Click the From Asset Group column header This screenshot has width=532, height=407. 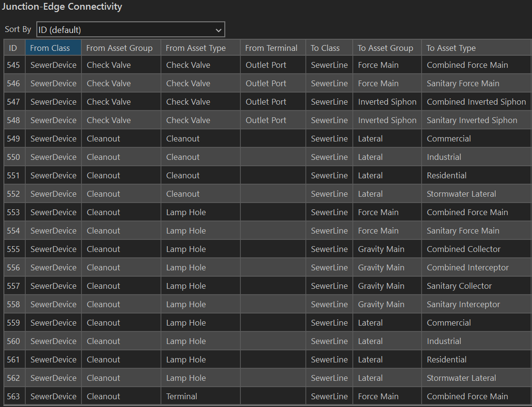(x=119, y=47)
